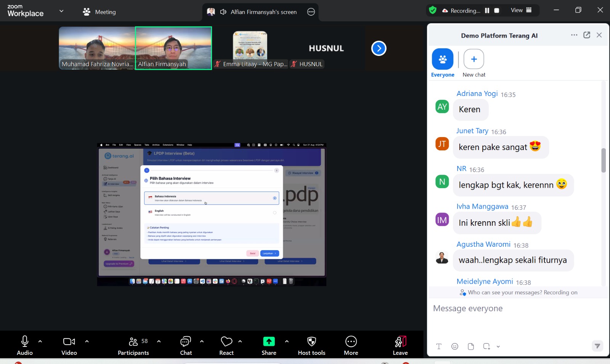Pop out the chat panel
Image resolution: width=610 pixels, height=364 pixels.
click(587, 35)
